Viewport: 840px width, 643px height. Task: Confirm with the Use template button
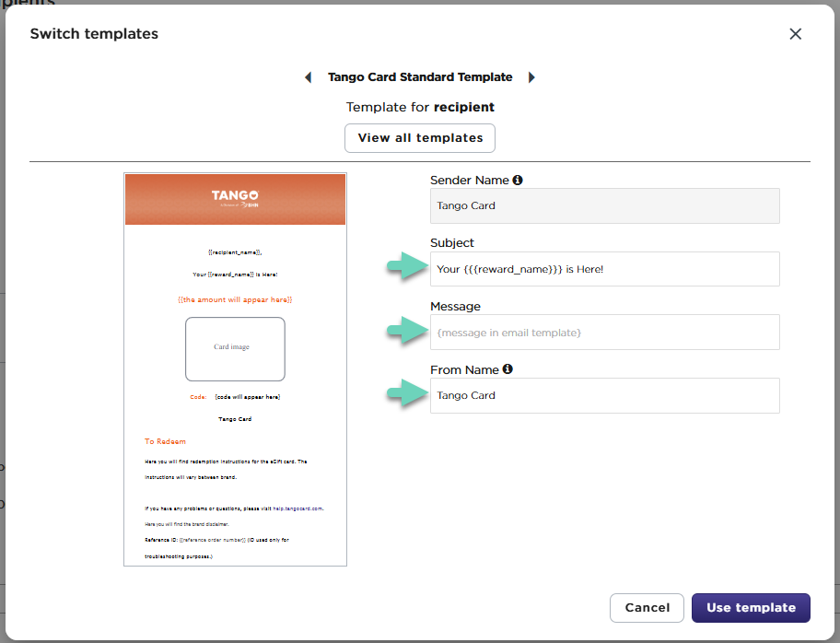[751, 608]
